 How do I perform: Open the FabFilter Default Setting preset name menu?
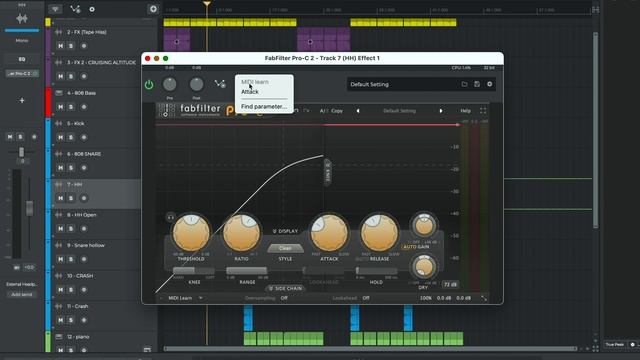coord(399,111)
